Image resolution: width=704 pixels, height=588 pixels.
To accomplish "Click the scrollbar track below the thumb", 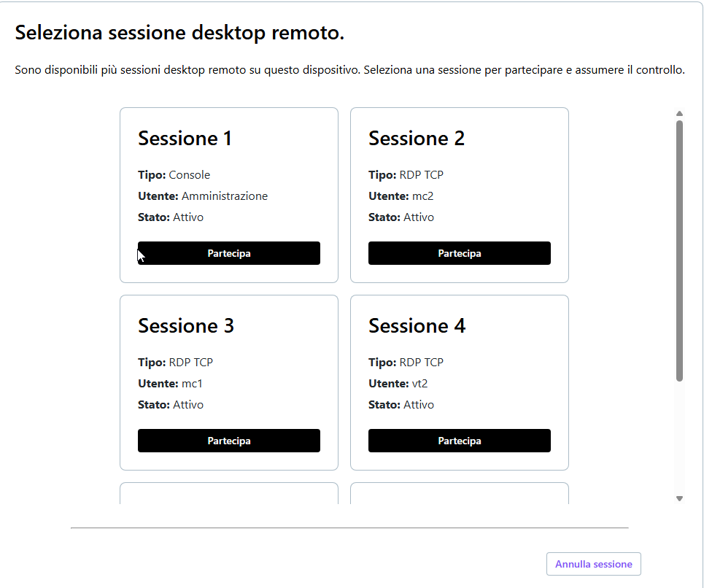I will tap(679, 438).
